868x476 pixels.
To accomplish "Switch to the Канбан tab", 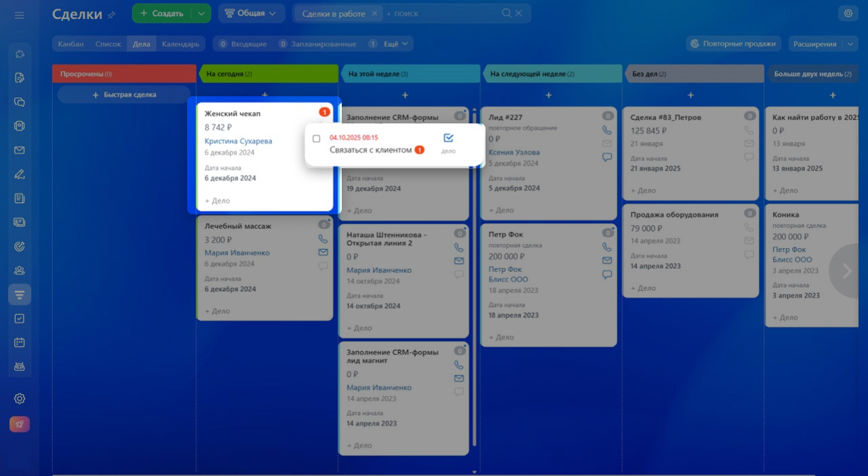I will coord(71,44).
